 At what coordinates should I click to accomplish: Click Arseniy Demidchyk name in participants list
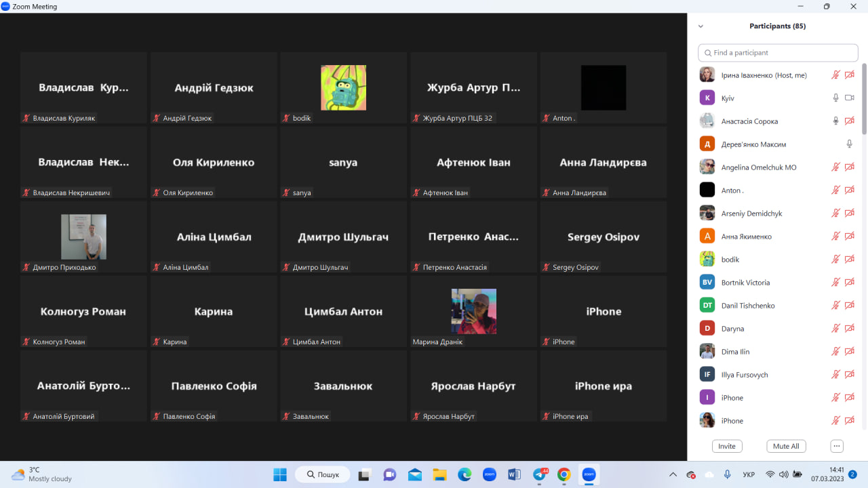click(751, 213)
